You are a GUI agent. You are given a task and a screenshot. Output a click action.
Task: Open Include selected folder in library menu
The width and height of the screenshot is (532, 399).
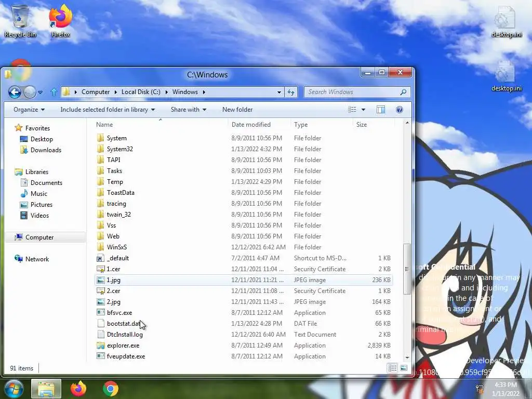tap(108, 110)
